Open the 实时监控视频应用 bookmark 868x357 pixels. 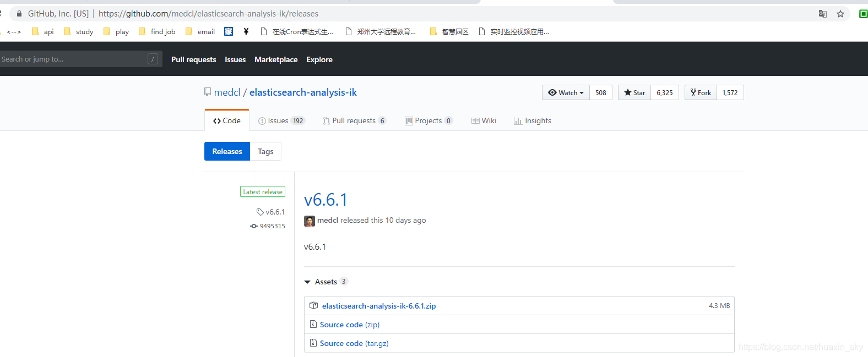[514, 32]
